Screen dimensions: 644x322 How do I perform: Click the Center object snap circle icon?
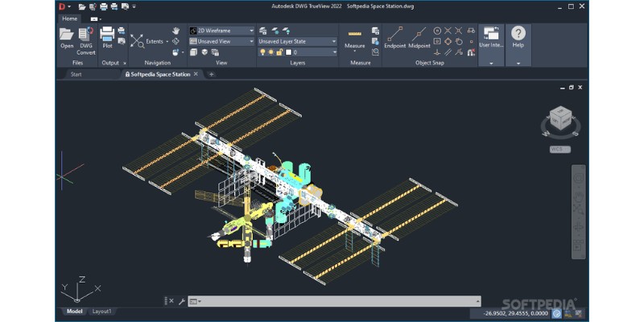point(437,31)
